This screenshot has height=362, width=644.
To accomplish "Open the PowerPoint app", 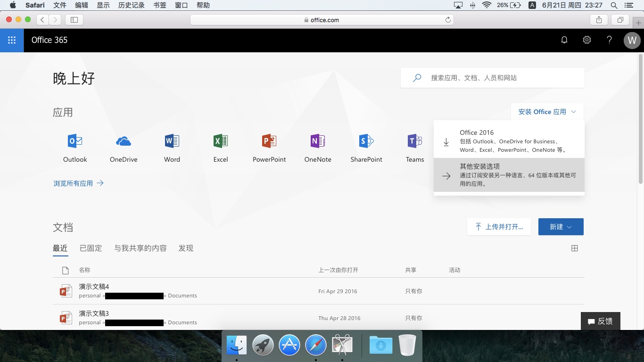I will point(269,148).
